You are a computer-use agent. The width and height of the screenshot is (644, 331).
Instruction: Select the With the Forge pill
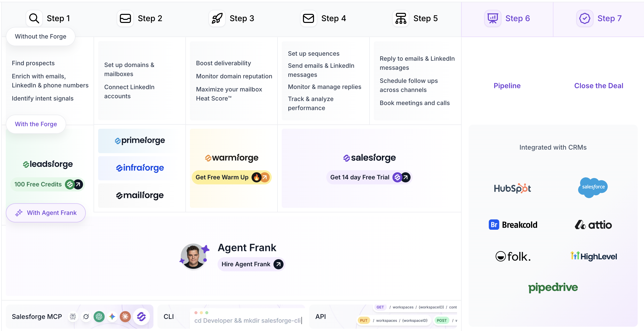point(36,124)
